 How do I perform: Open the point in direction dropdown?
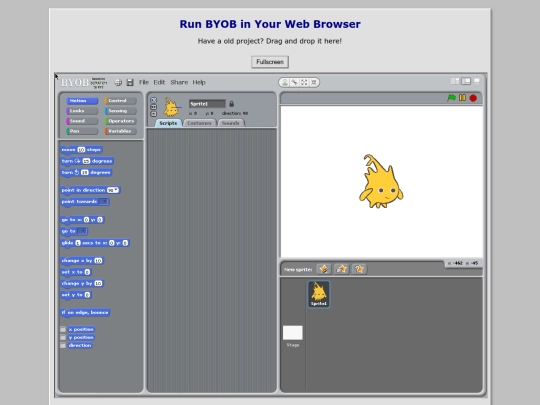click(x=116, y=190)
